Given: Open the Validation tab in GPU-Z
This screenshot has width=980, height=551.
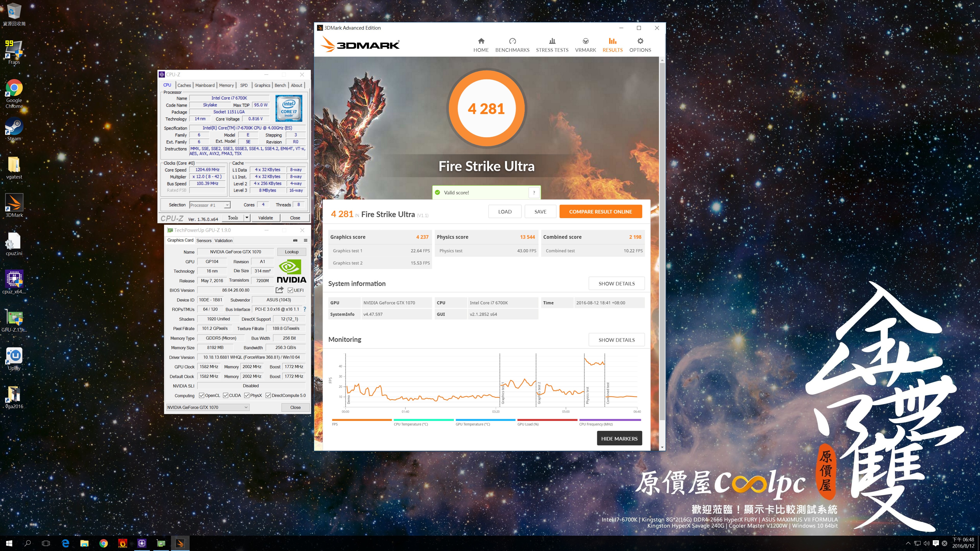Looking at the screenshot, I should [x=223, y=240].
